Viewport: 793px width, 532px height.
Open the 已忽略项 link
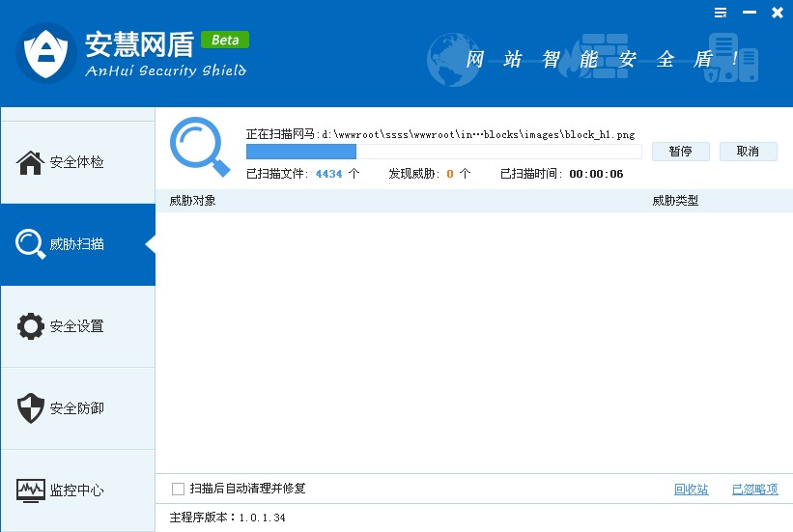tap(754, 489)
